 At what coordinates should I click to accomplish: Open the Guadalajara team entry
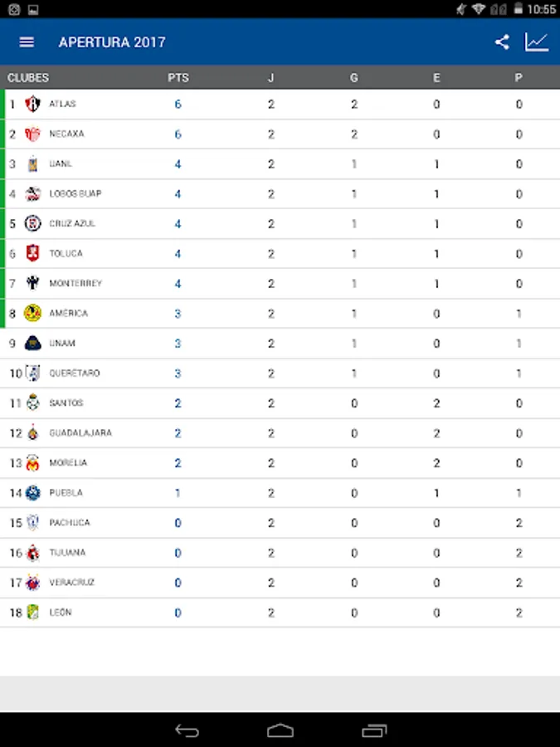(280, 433)
